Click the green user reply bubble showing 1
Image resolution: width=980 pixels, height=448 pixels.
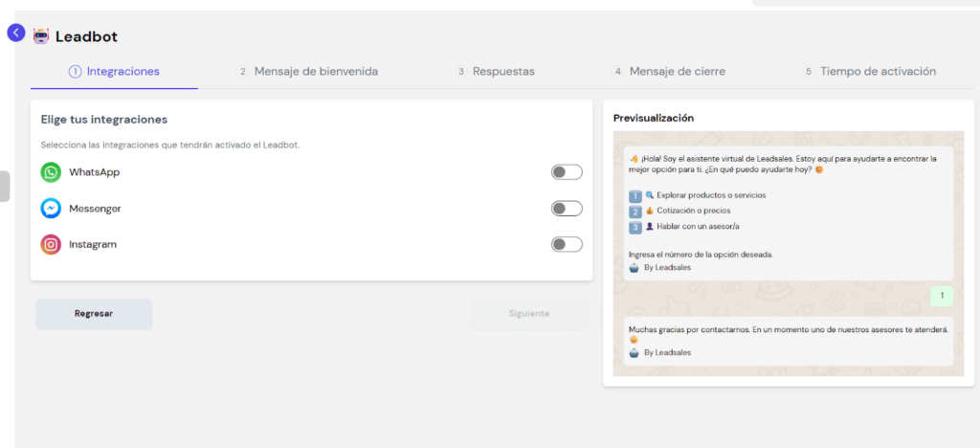coord(942,296)
